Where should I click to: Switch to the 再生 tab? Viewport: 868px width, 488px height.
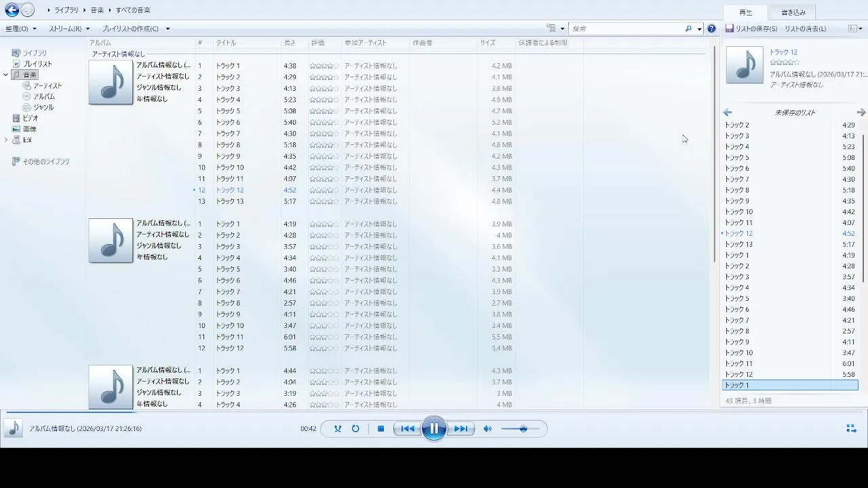tap(746, 12)
